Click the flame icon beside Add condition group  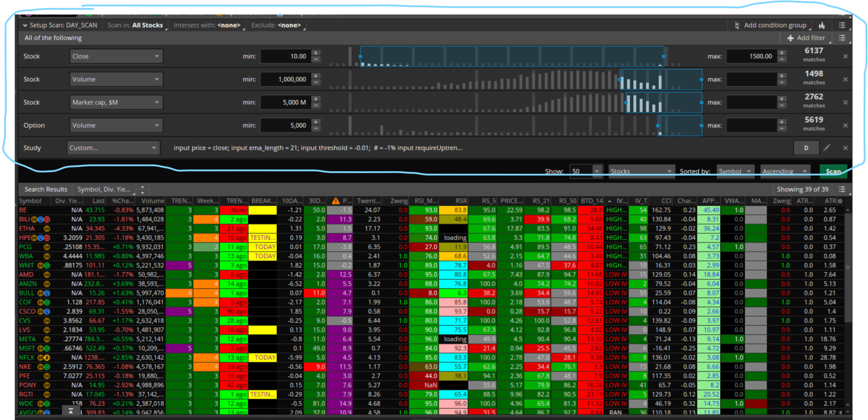tap(821, 26)
